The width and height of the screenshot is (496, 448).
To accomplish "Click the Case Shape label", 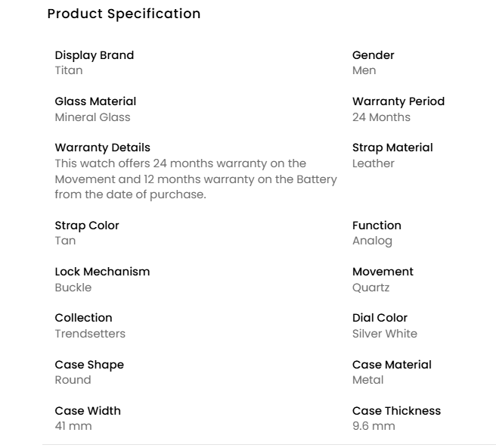I will (89, 365).
